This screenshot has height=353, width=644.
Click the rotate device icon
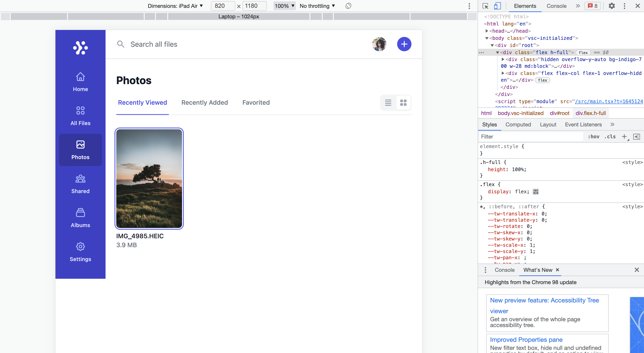pos(348,6)
